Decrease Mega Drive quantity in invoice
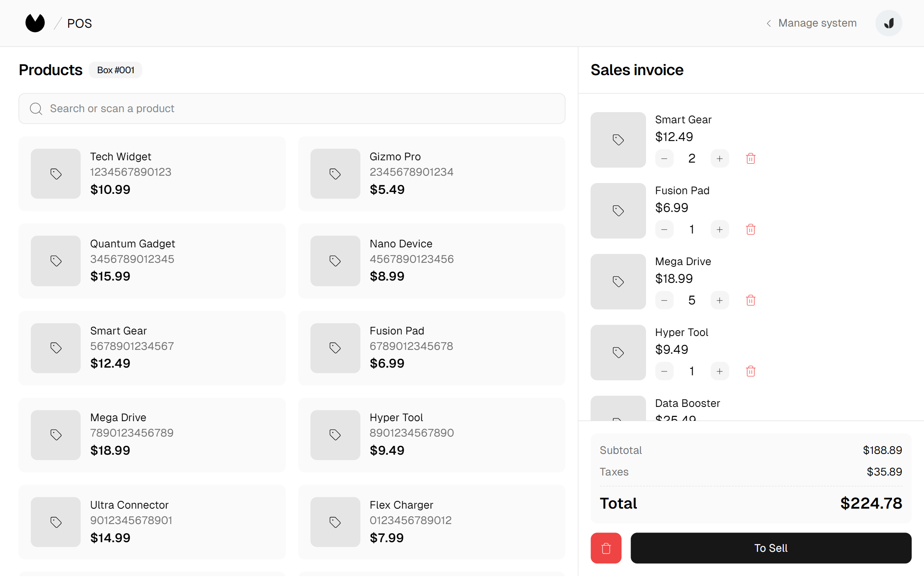 pyautogui.click(x=665, y=300)
